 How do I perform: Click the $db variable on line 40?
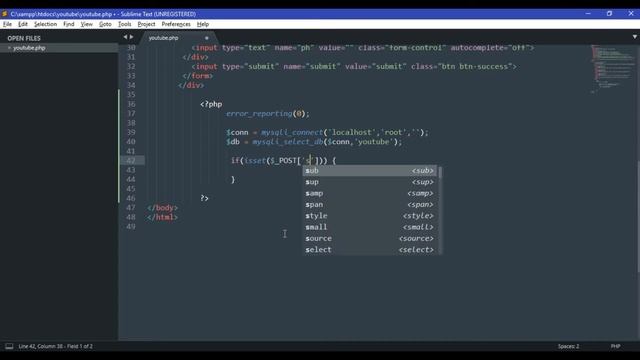coord(233,142)
